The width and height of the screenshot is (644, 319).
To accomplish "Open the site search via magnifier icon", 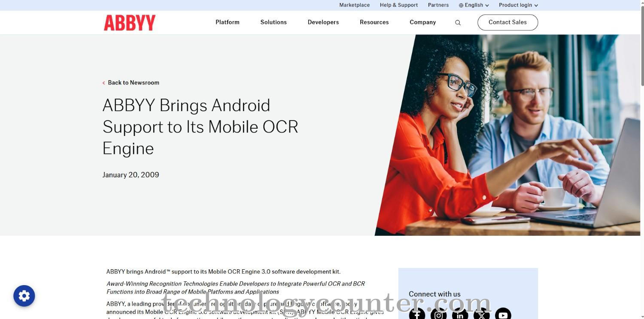I will coord(458,22).
